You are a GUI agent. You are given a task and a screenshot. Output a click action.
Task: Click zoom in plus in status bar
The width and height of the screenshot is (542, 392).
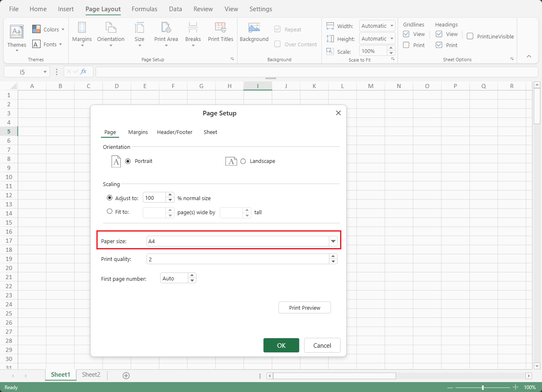coord(516,387)
